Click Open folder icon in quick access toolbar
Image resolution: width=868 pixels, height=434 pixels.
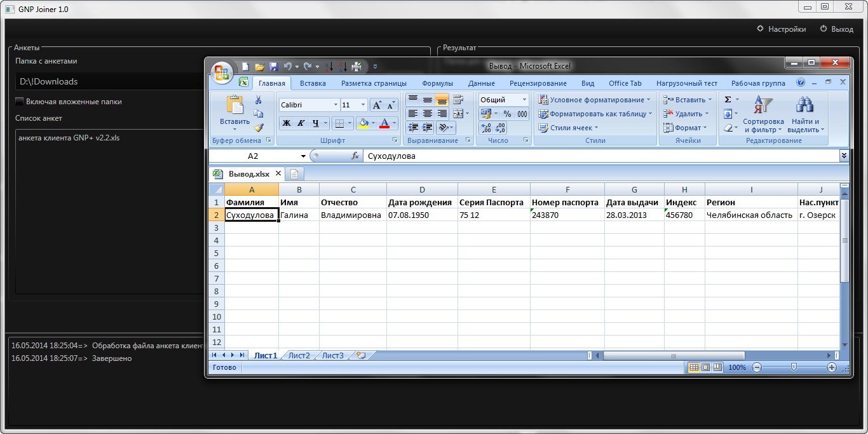point(259,66)
